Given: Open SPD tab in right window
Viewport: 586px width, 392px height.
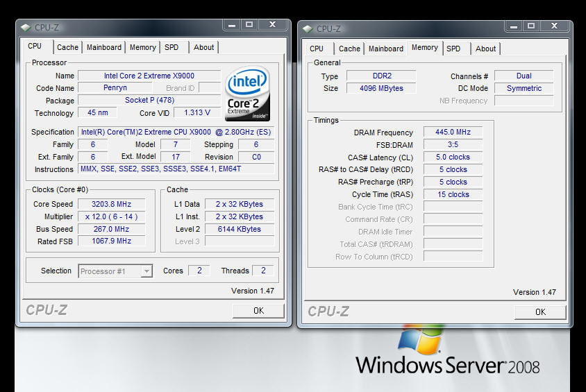Looking at the screenshot, I should 453,49.
